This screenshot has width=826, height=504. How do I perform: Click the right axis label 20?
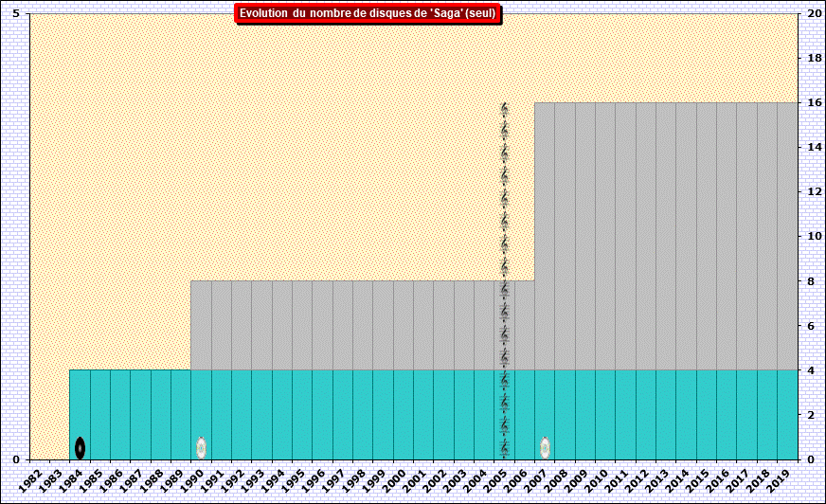coord(814,13)
